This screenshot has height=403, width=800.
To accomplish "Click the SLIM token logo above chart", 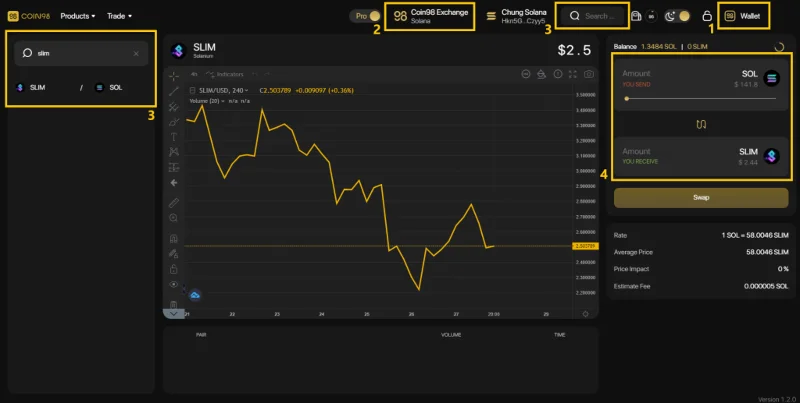I will pos(178,50).
